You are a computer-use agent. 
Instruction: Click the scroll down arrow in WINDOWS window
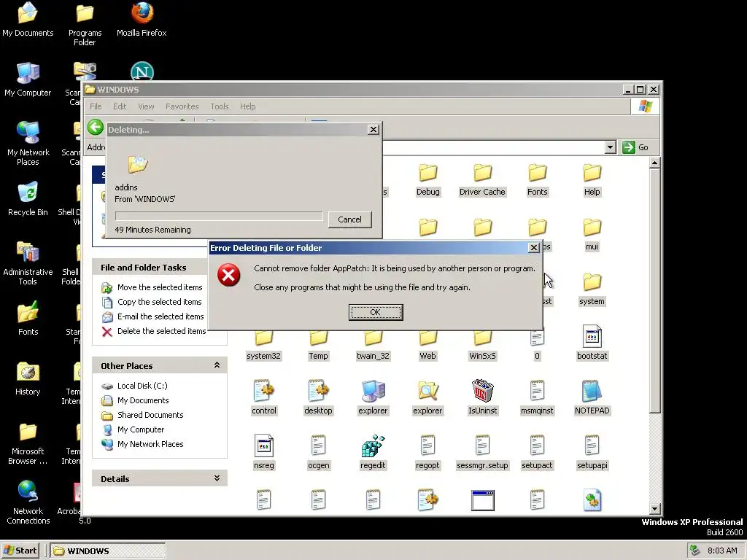[654, 509]
